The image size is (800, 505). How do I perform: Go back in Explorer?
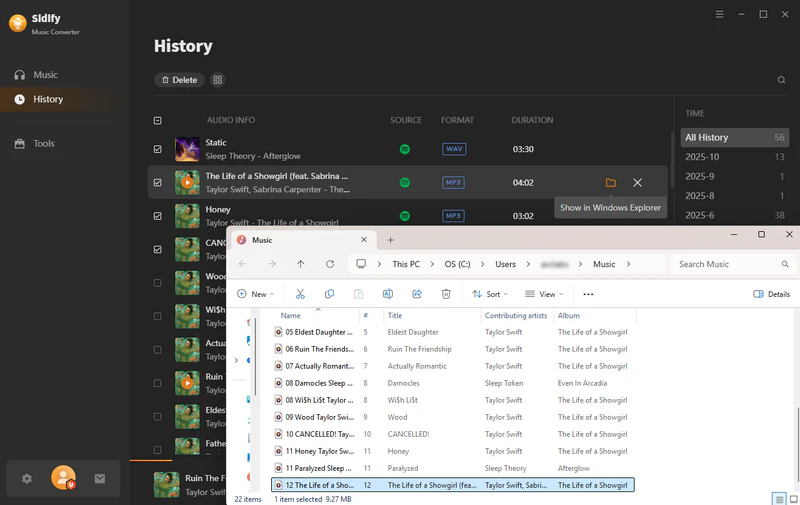(243, 264)
